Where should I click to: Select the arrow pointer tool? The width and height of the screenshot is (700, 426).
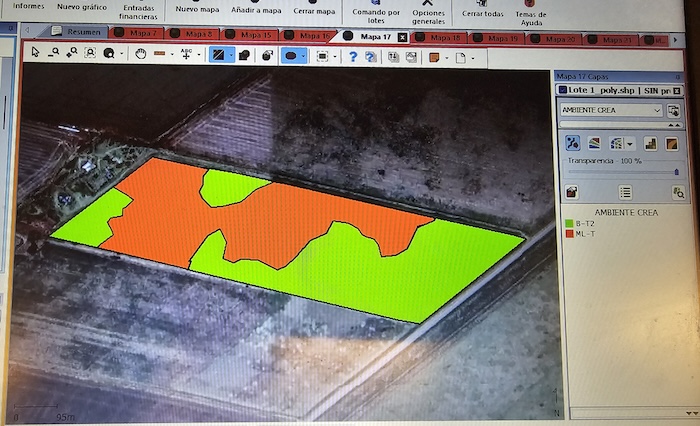tap(36, 55)
